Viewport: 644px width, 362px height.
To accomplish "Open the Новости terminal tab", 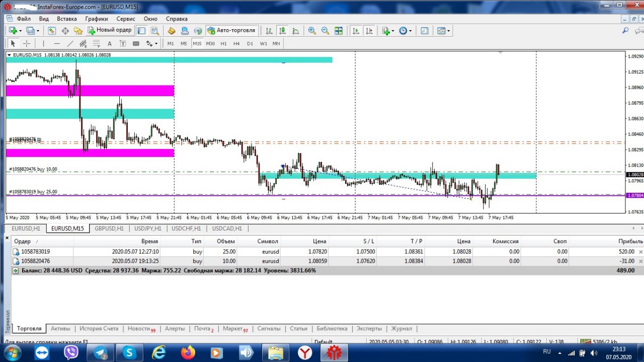I will pos(141,329).
